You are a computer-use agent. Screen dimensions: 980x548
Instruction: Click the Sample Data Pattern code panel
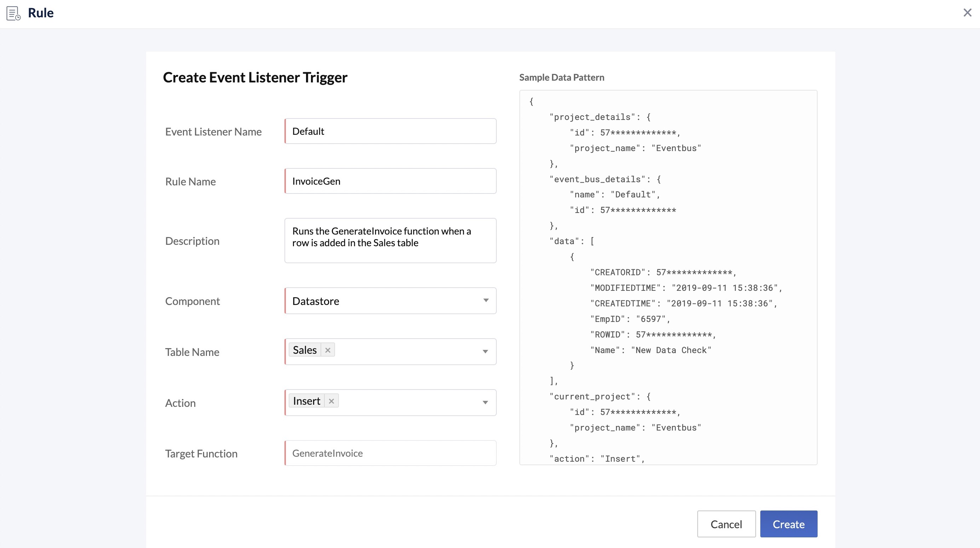(668, 278)
